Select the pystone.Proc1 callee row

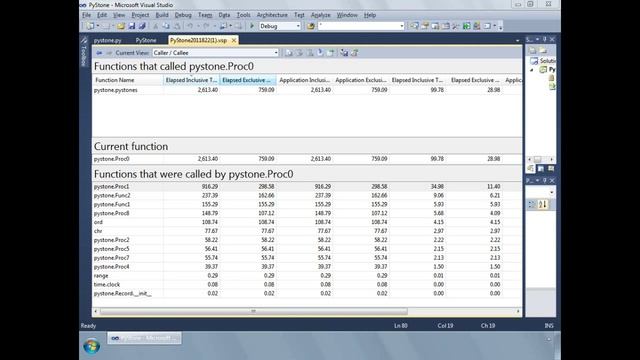[x=307, y=187]
